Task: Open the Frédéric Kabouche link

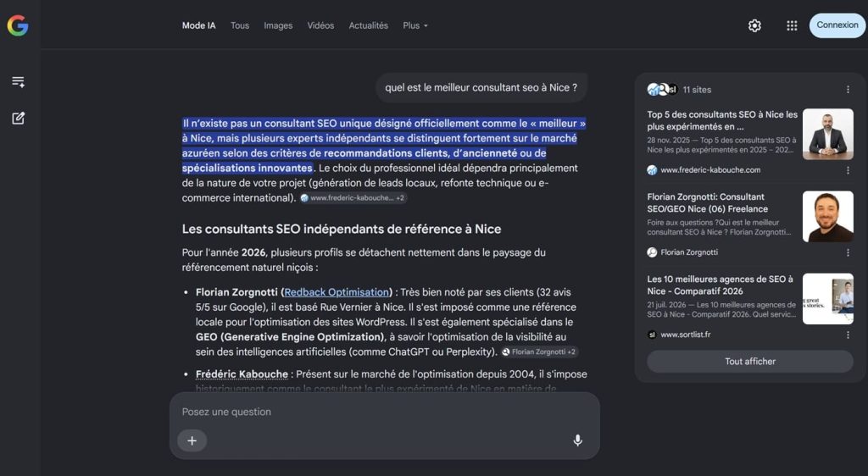Action: pyautogui.click(x=242, y=374)
